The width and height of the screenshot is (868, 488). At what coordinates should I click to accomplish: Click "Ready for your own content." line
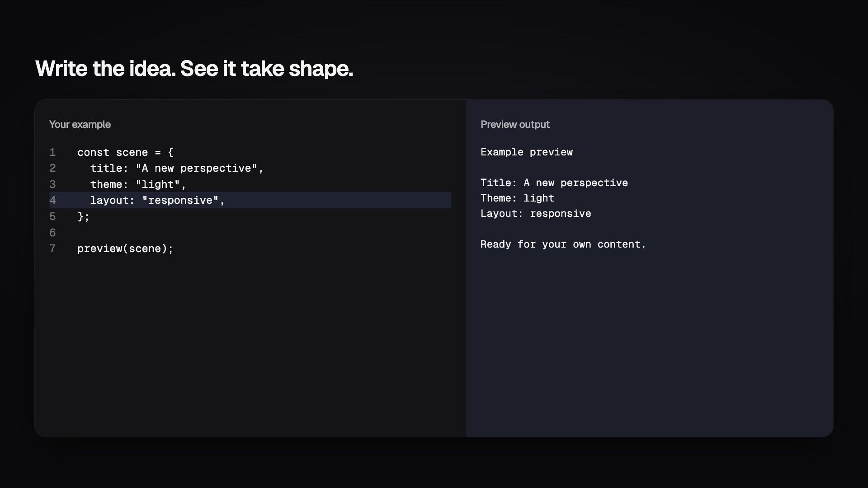(x=563, y=244)
